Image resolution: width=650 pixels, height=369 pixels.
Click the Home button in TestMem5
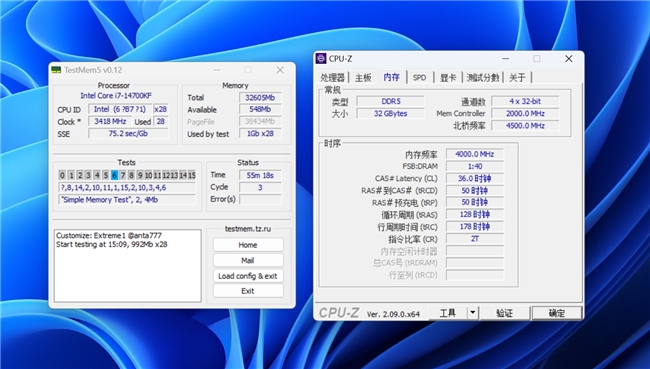point(248,245)
